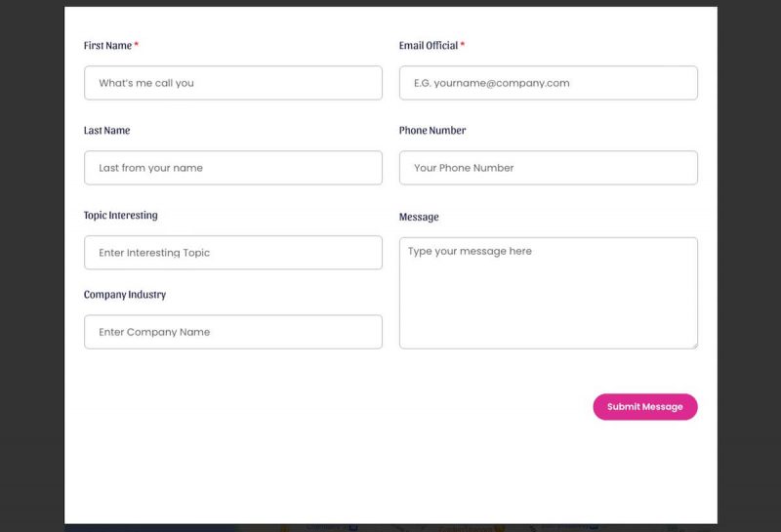This screenshot has width=781, height=532.
Task: Click the Phone Number label
Action: coord(432,131)
